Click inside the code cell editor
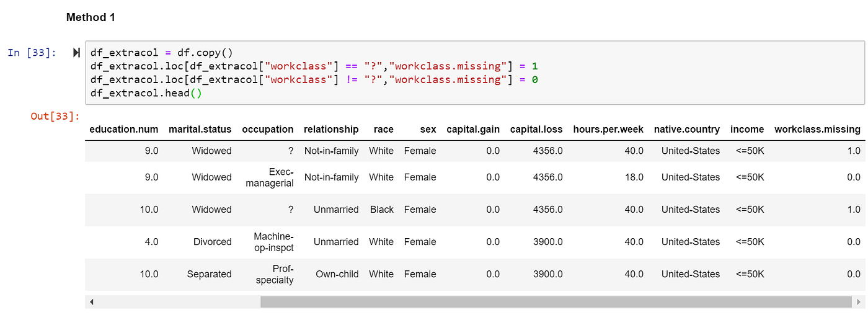868x320 pixels. coord(474,73)
